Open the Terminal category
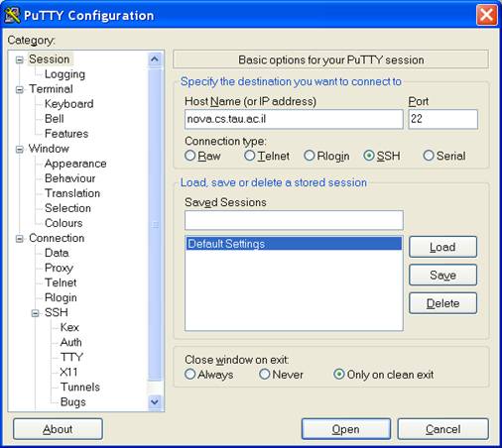 51,89
